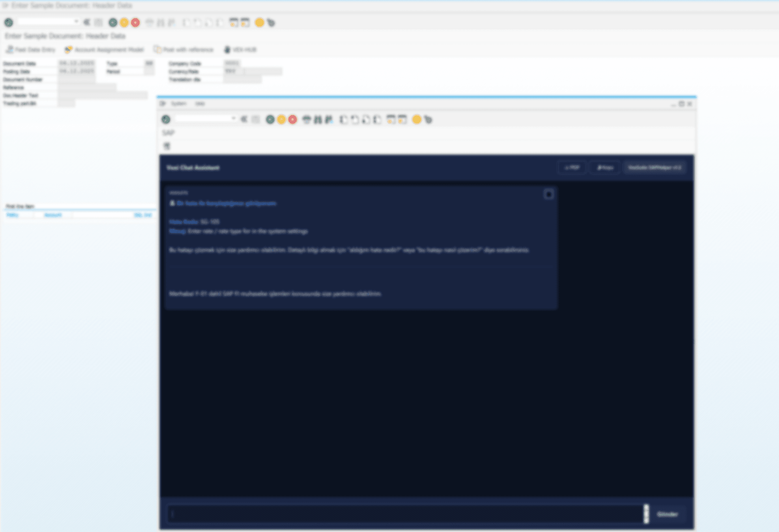Click the yellow Help question-mark icon
779x532 pixels.
(260, 23)
